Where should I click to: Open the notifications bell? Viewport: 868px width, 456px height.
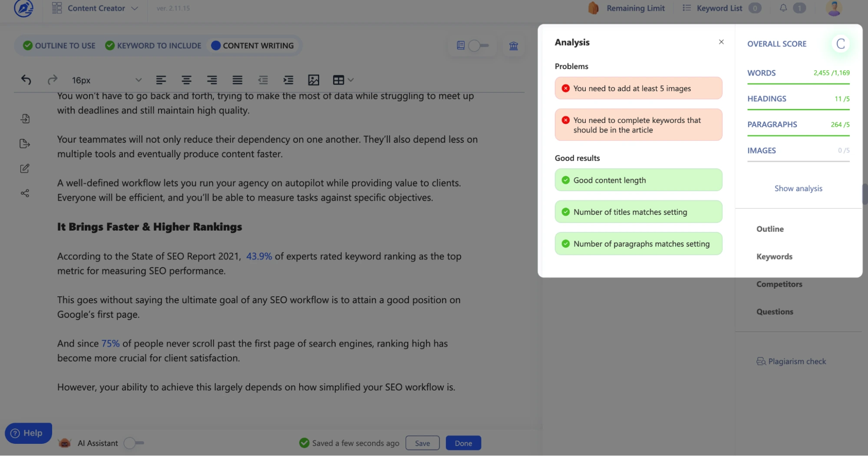(x=783, y=8)
